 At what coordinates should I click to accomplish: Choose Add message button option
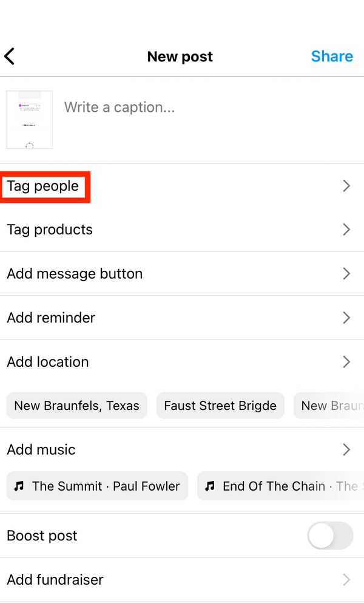pyautogui.click(x=75, y=274)
